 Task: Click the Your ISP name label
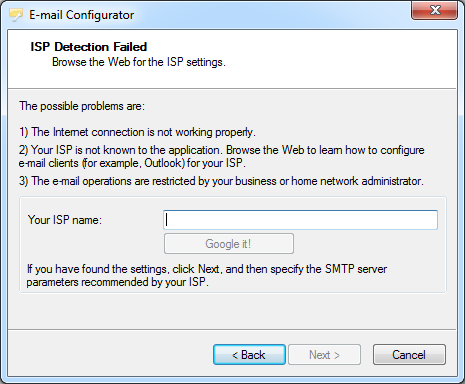point(65,220)
